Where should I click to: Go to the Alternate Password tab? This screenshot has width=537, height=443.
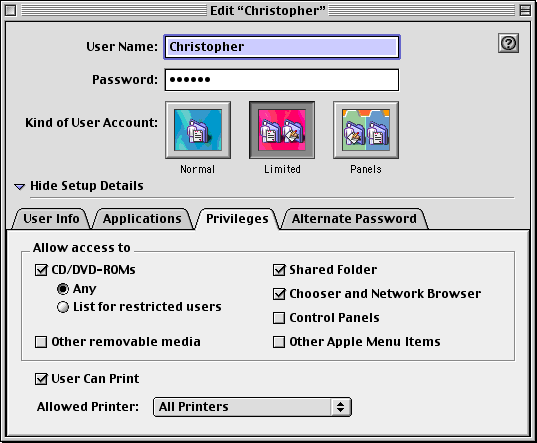(x=354, y=219)
